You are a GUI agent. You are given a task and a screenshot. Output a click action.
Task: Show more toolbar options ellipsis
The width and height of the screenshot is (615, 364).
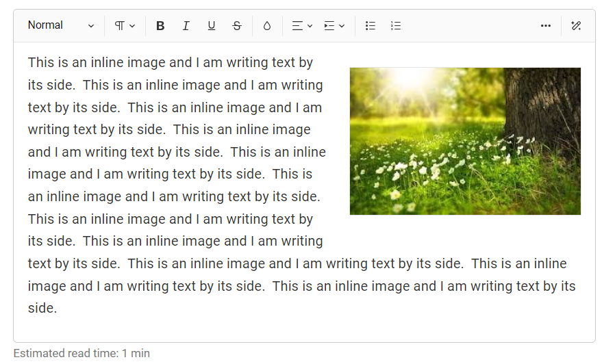coord(546,26)
